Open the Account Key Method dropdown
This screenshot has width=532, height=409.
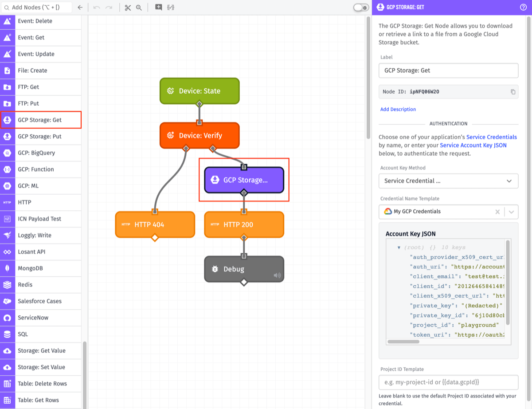click(448, 181)
